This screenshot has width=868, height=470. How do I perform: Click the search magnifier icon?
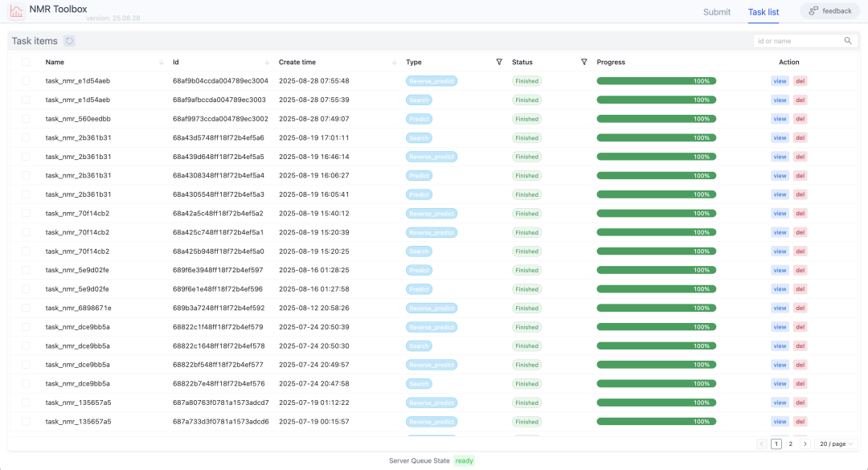pyautogui.click(x=848, y=41)
